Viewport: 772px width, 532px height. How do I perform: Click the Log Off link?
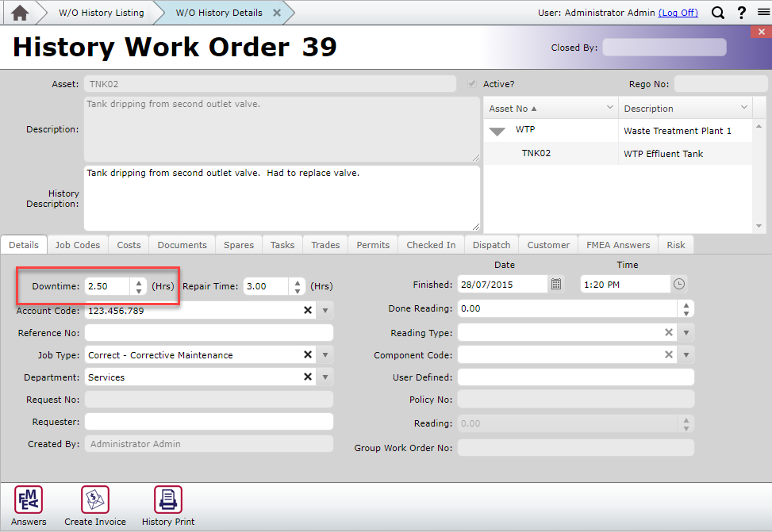click(678, 13)
